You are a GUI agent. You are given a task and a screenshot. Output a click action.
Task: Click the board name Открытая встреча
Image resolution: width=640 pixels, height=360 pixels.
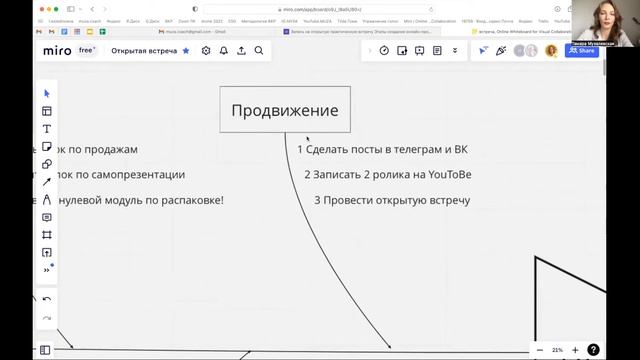[144, 51]
